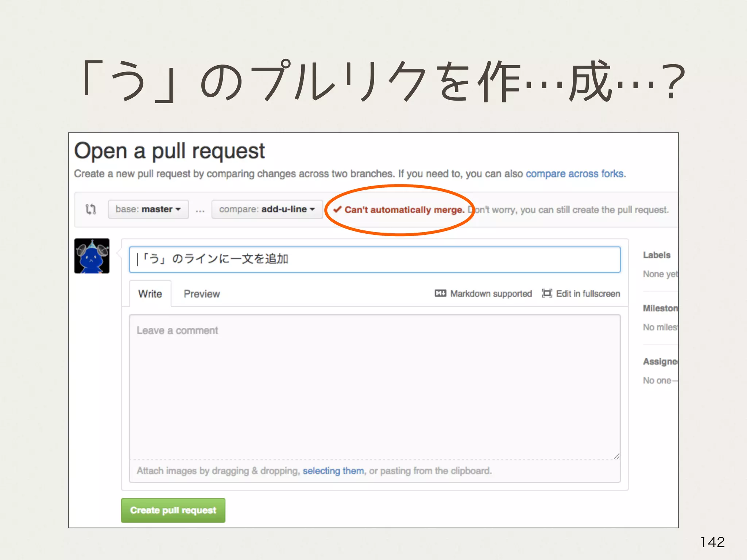Click the Leave a comment text area
747x560 pixels.
(375, 386)
